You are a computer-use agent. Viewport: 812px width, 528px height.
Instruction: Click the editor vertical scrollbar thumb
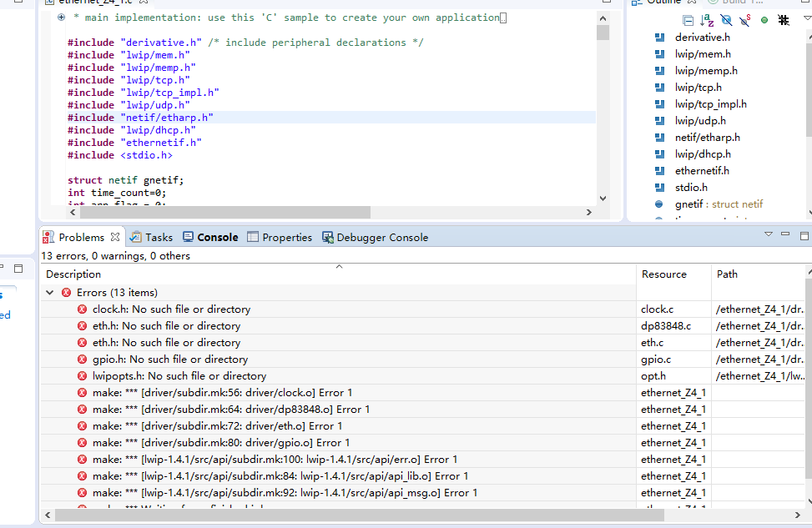click(603, 32)
